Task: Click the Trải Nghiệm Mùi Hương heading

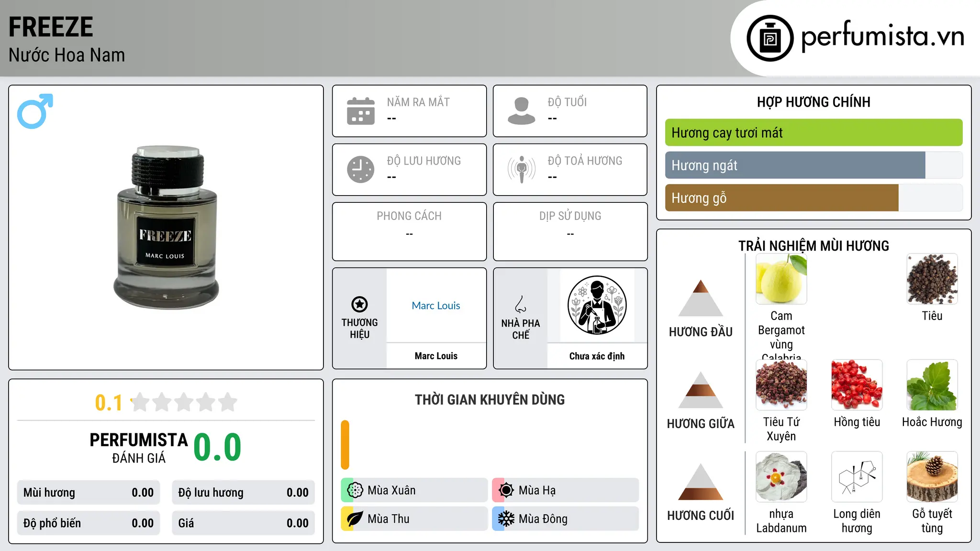Action: [x=813, y=246]
